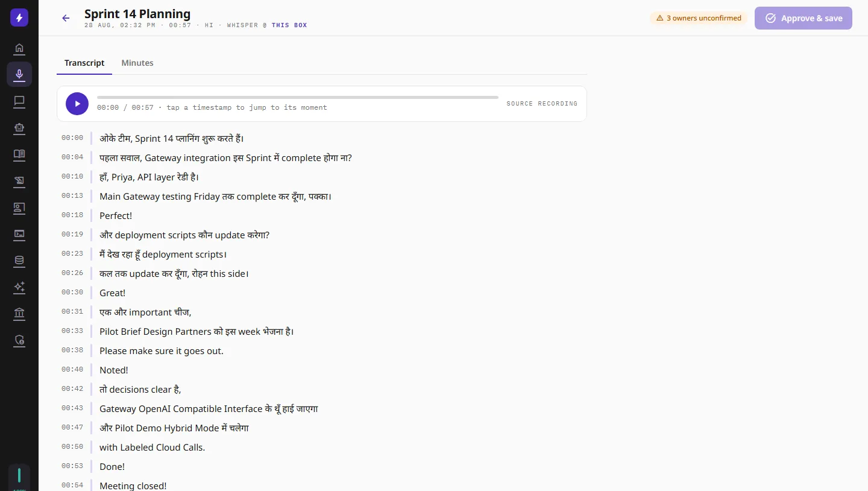Go back using the left arrow

coord(66,18)
